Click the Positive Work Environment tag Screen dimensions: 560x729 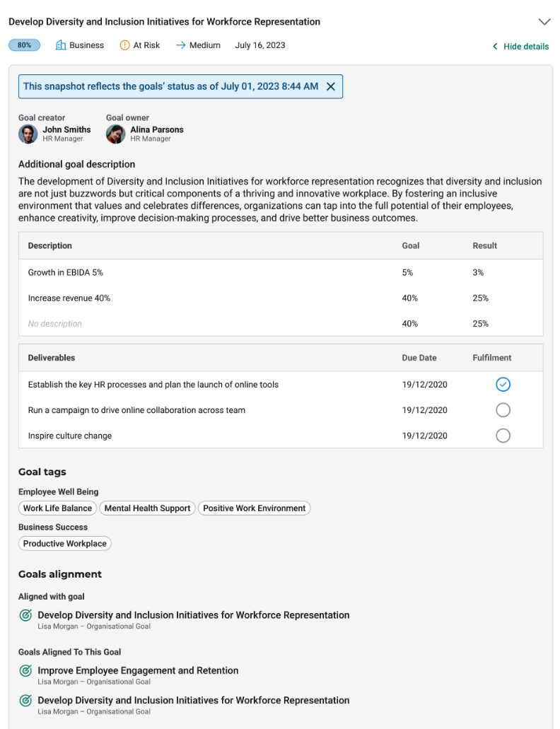pyautogui.click(x=254, y=508)
